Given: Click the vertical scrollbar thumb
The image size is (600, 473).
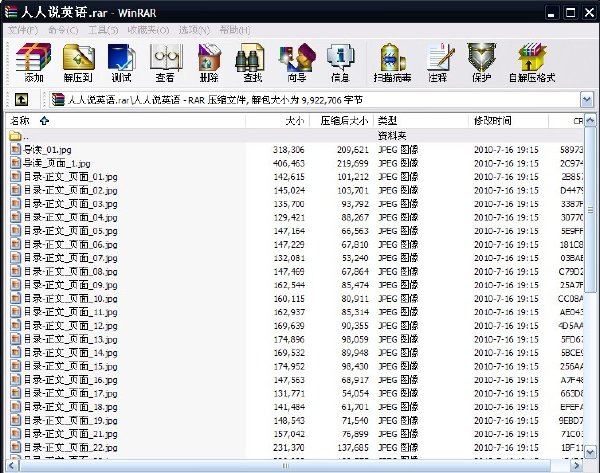Looking at the screenshot, I should pyautogui.click(x=590, y=210).
